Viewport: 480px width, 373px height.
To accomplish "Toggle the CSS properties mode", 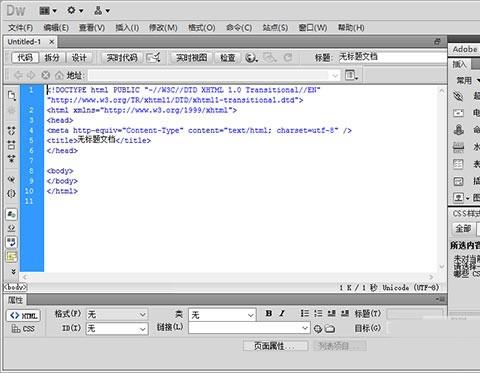I will coord(23,329).
